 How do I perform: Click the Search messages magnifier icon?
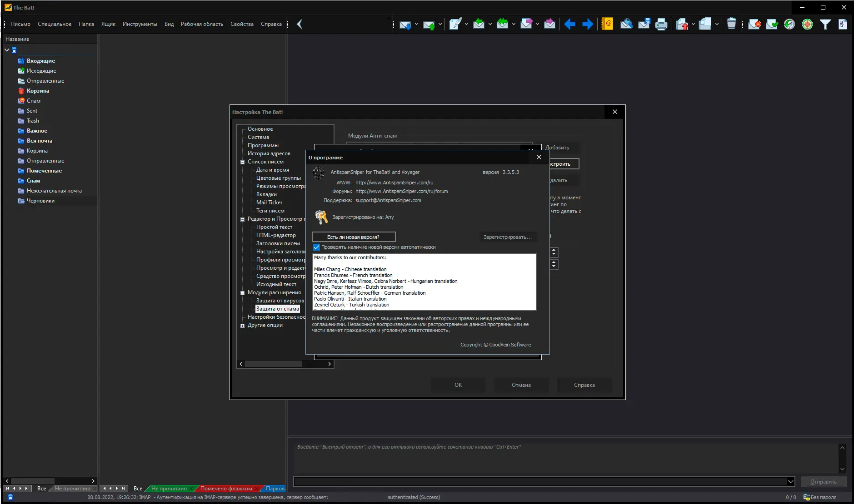click(x=626, y=24)
